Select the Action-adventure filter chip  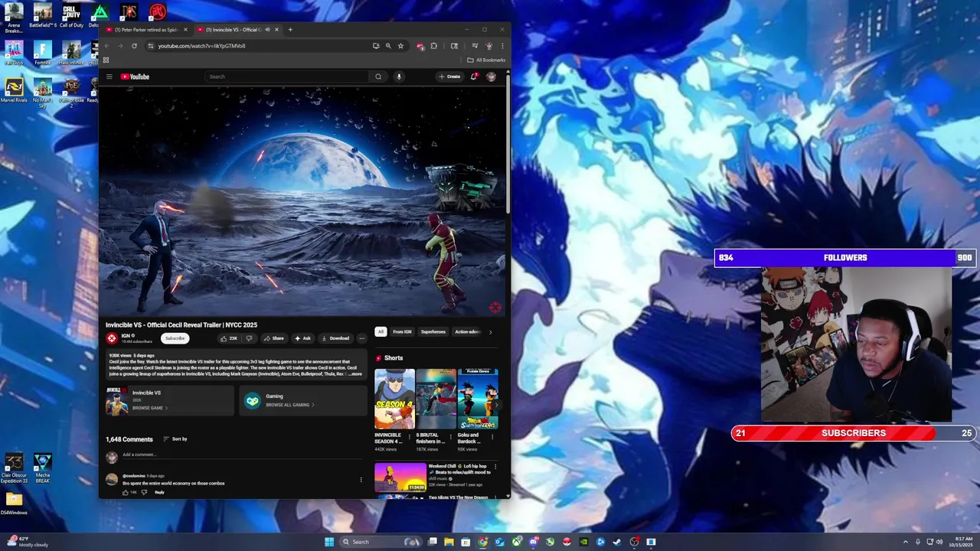click(x=468, y=332)
